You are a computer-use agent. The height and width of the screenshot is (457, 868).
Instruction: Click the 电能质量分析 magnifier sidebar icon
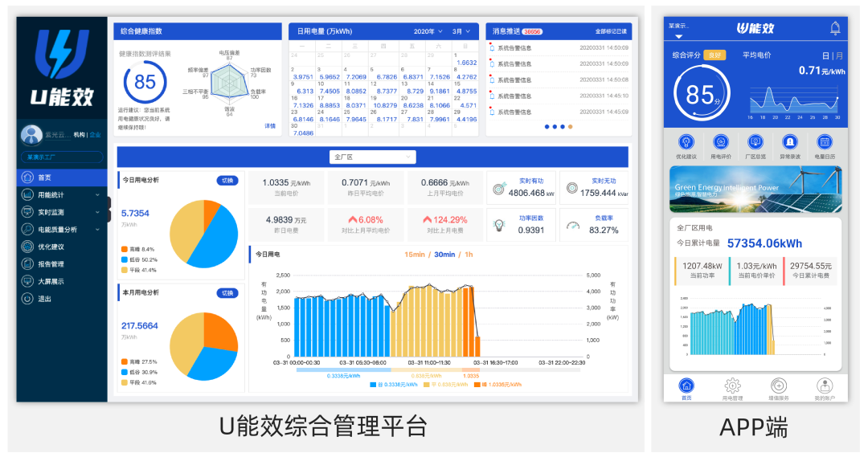(27, 229)
